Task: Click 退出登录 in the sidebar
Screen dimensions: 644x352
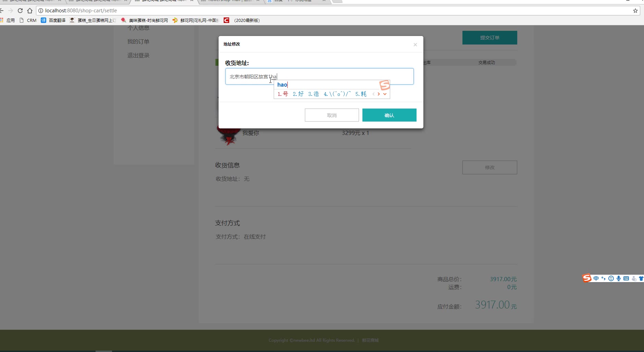Action: pyautogui.click(x=138, y=55)
